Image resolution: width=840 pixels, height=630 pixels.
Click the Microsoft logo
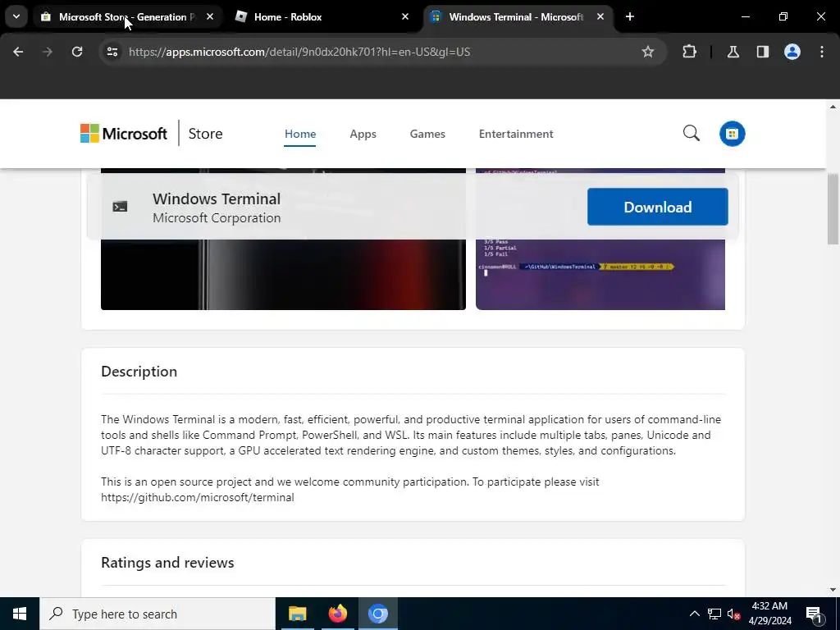coord(124,134)
